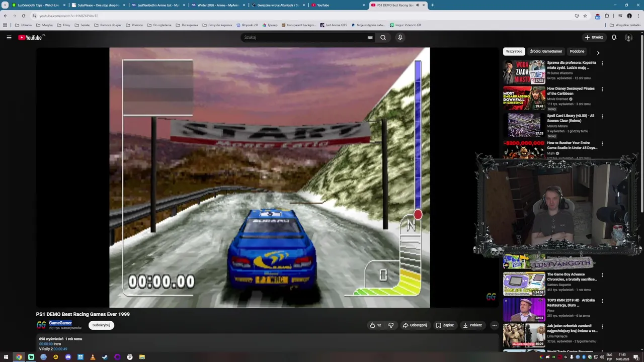This screenshot has width=644, height=362.
Task: Open YouTube notifications bell
Action: pyautogui.click(x=614, y=37)
